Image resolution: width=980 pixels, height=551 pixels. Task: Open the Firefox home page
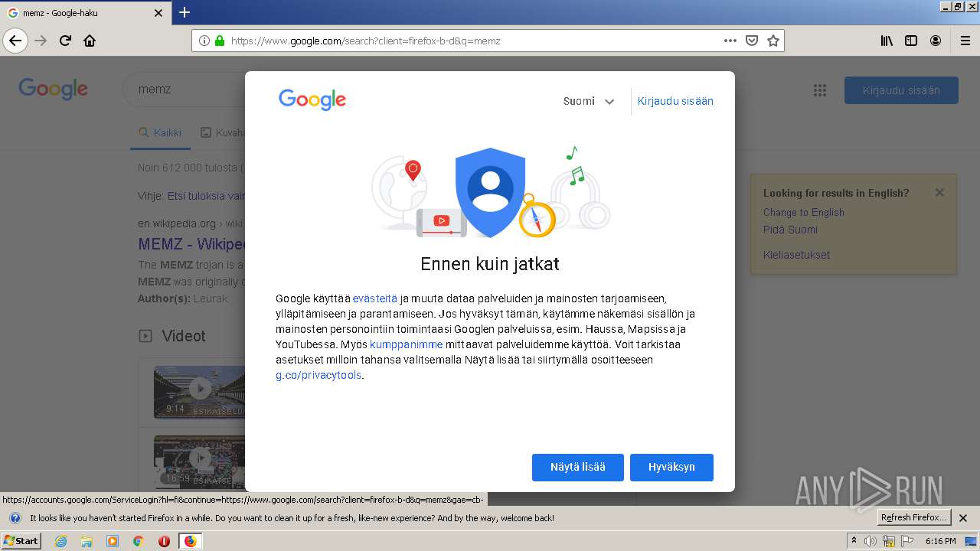click(90, 41)
